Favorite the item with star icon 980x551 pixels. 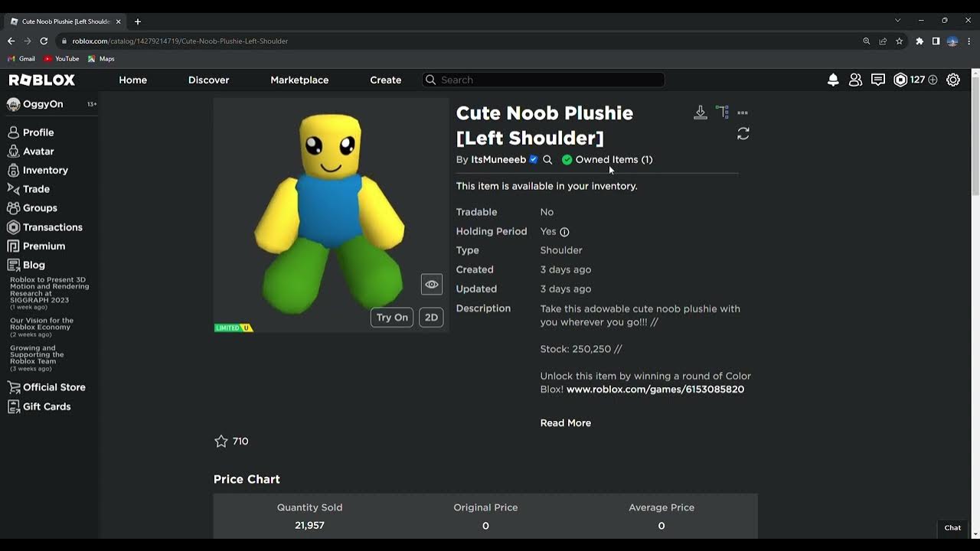221,441
